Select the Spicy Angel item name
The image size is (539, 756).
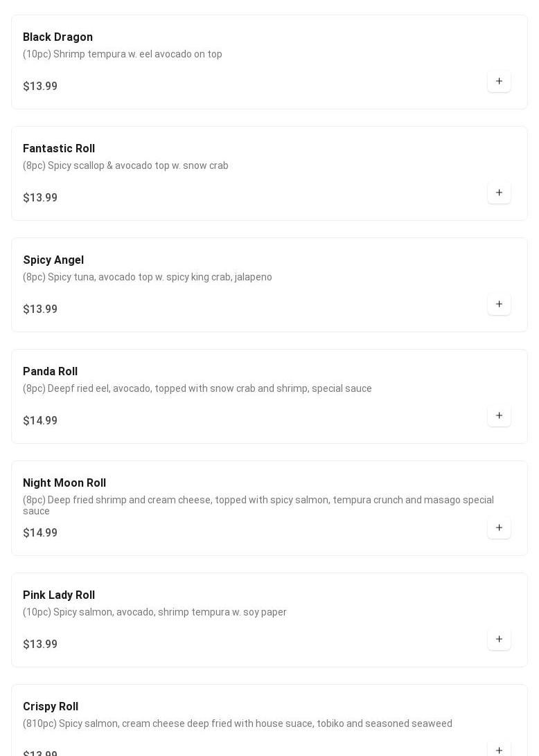click(x=53, y=260)
